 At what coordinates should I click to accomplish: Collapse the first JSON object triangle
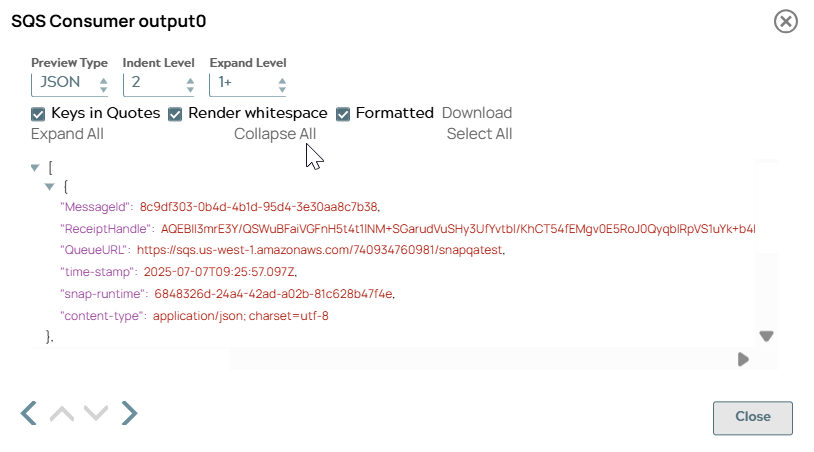coord(50,187)
